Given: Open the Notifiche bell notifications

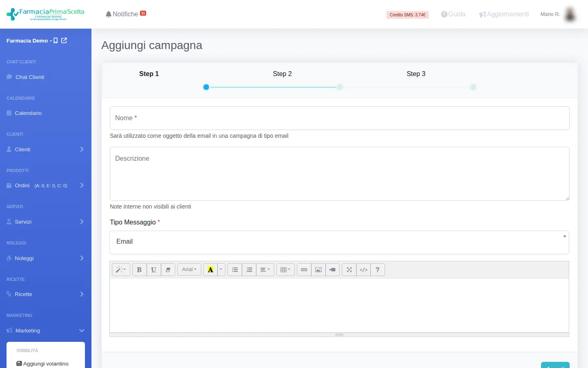Looking at the screenshot, I should (x=122, y=14).
